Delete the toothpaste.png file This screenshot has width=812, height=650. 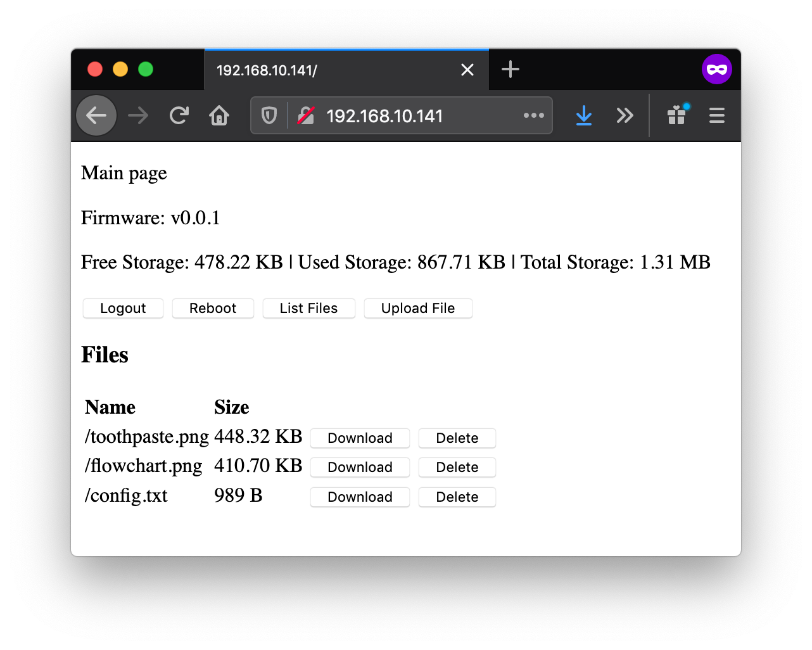point(457,438)
